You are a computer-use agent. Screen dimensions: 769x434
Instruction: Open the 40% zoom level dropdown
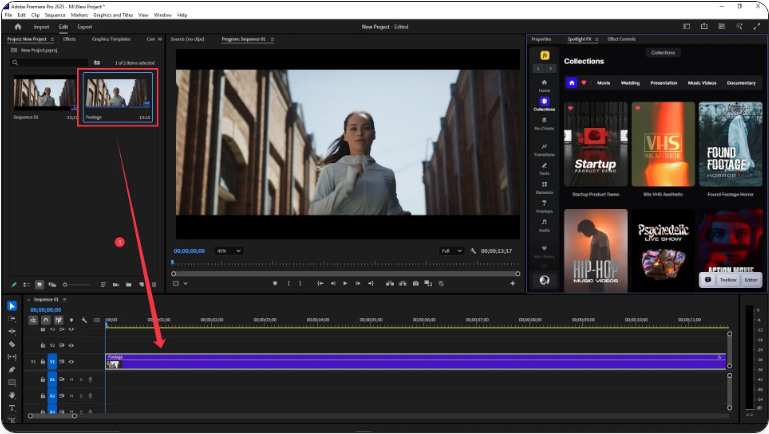229,250
